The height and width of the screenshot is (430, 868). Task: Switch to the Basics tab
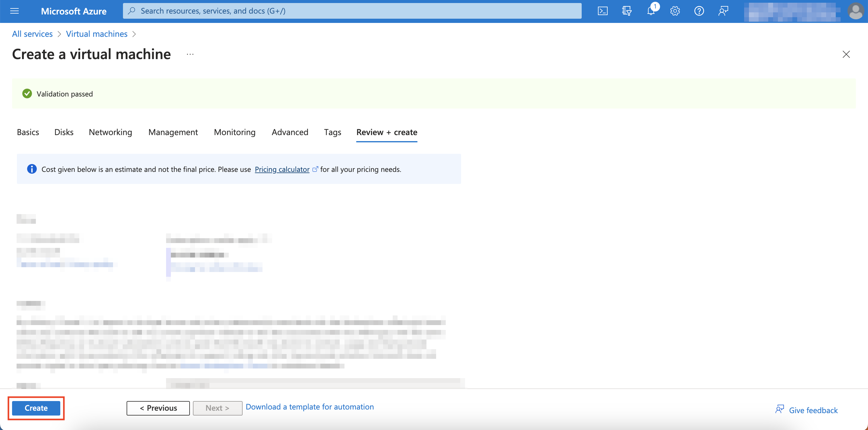pos(28,132)
